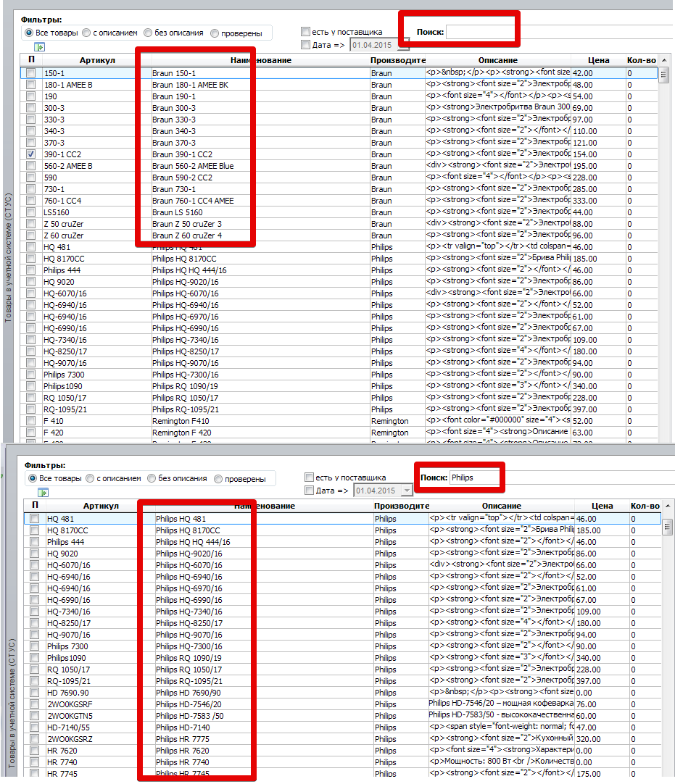Select the 'Braun 760-1 CC4 AMEE' name cell
The width and height of the screenshot is (675, 784).
[260, 201]
